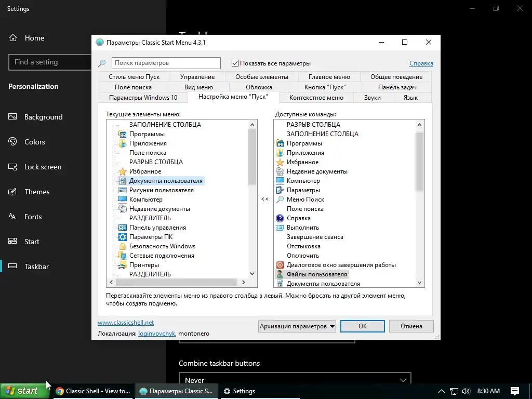
Task: Open the Главное меню tab
Action: tap(329, 77)
